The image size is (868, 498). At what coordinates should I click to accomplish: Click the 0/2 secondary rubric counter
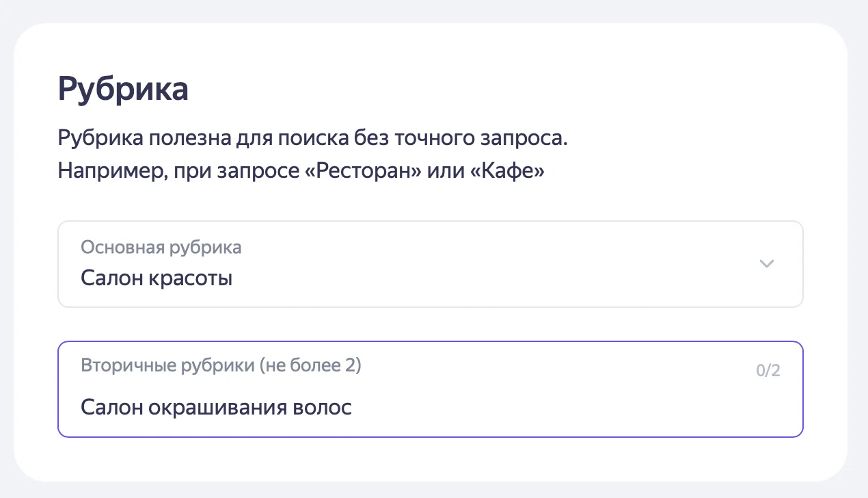click(768, 371)
